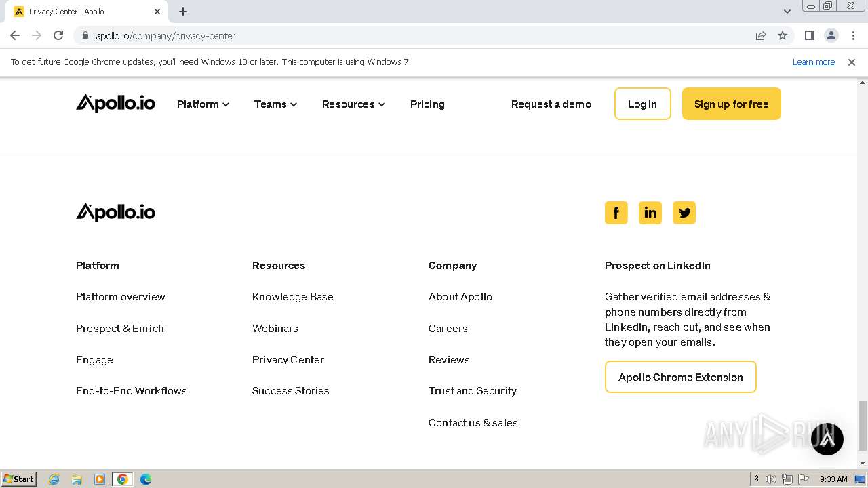Open Trust and Security footer link

point(473,391)
